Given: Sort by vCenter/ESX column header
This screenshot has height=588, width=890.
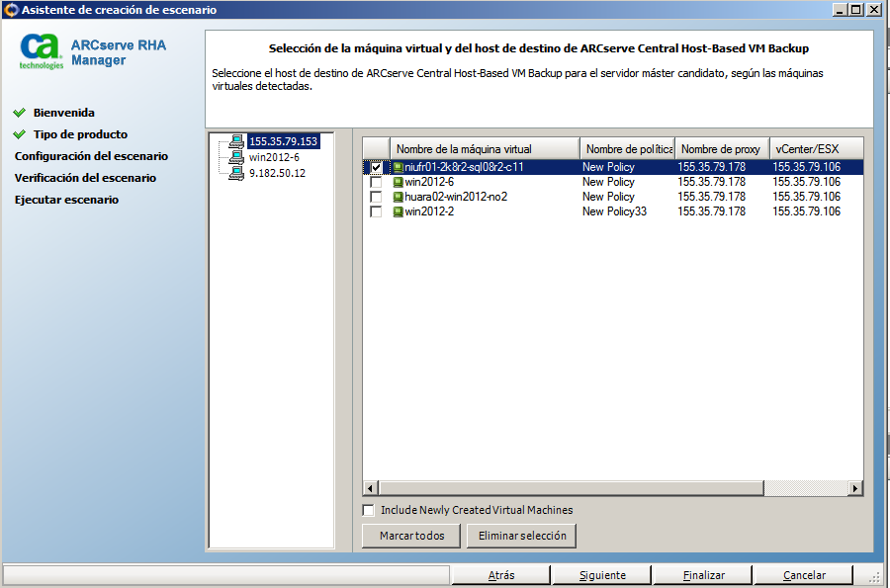Looking at the screenshot, I should click(816, 148).
